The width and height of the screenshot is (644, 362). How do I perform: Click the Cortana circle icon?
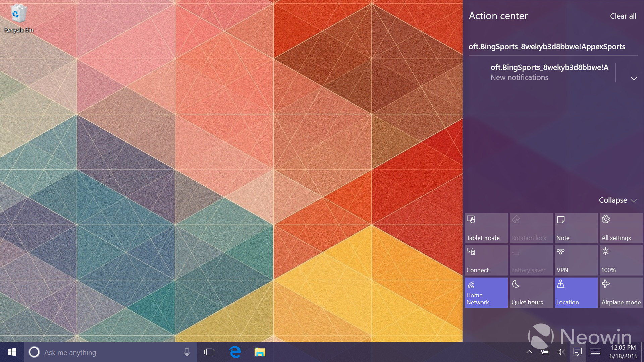34,352
